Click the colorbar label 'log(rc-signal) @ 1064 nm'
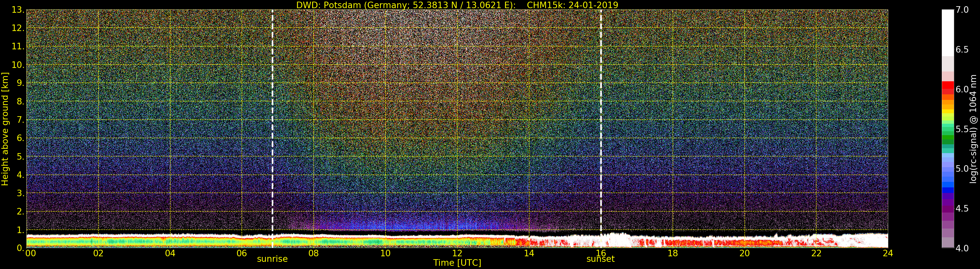Screen dimensions: 980x269 [x=973, y=129]
